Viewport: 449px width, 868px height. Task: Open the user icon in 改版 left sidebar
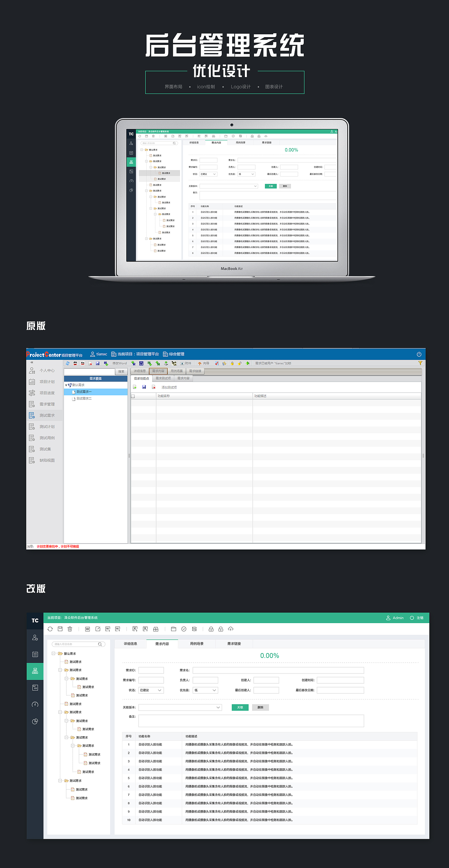point(35,638)
